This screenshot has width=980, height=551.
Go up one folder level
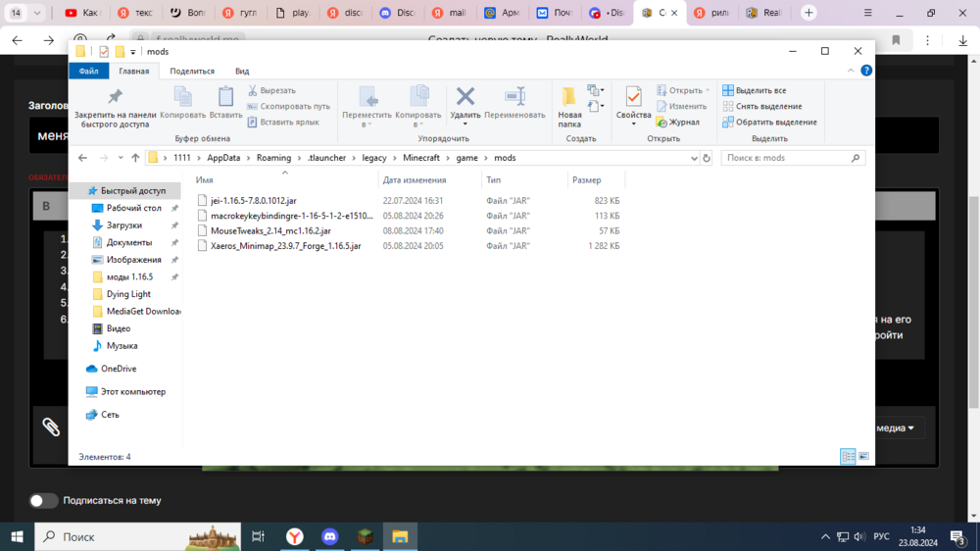[x=135, y=158]
